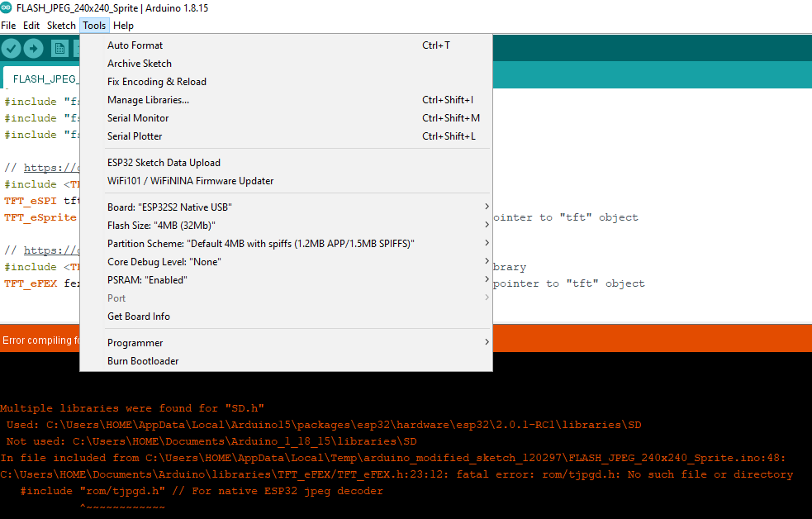The image size is (812, 519).
Task: Open the File menu
Action: (8, 26)
